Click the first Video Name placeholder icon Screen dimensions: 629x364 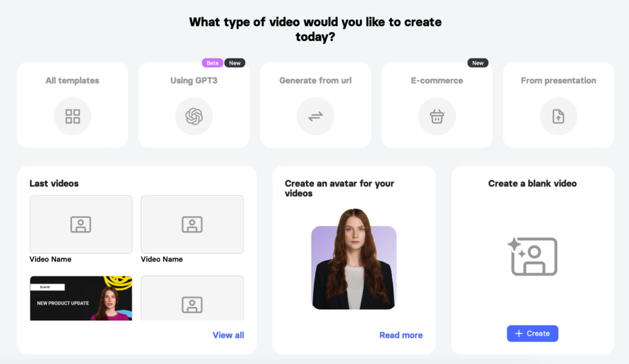(80, 224)
